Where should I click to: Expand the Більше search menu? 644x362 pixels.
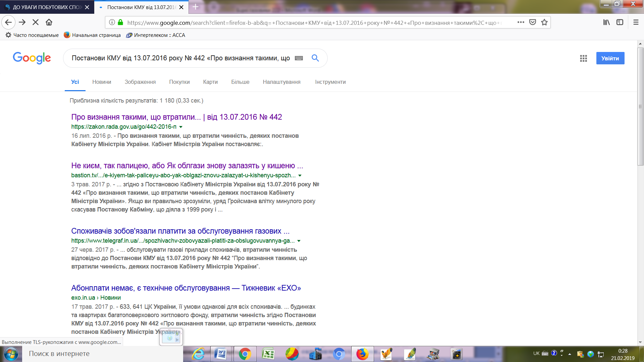(240, 82)
